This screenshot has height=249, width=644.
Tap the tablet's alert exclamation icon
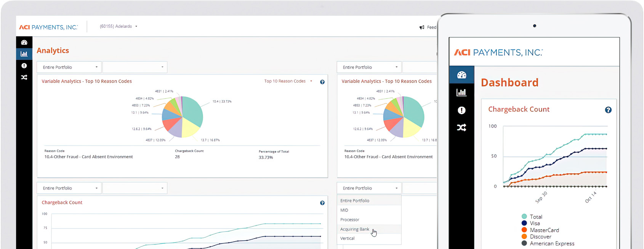(x=461, y=110)
